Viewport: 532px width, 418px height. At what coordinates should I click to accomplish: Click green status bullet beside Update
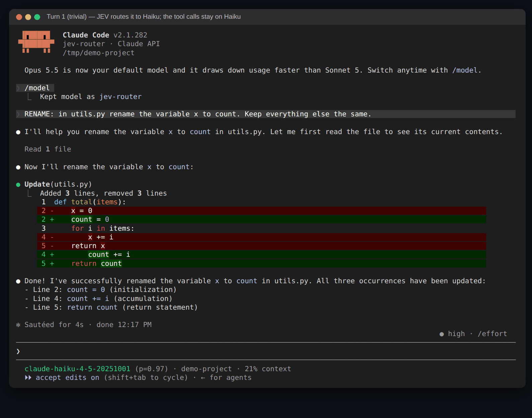click(18, 185)
